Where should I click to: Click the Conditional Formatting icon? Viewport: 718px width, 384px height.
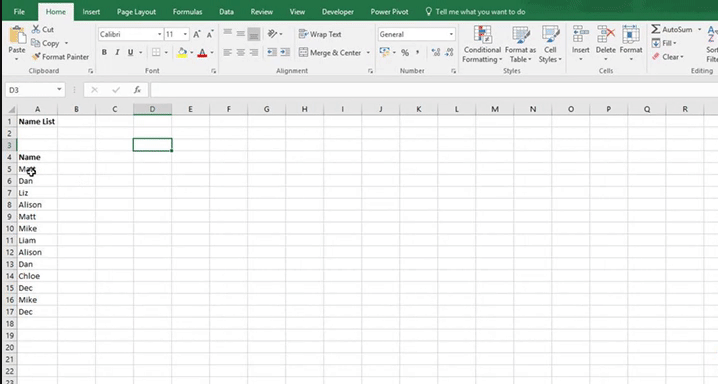coord(482,35)
